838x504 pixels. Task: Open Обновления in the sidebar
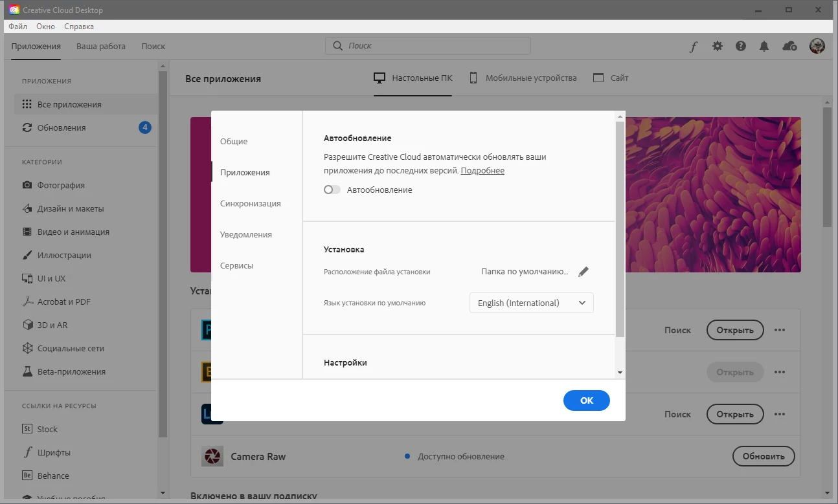point(86,127)
